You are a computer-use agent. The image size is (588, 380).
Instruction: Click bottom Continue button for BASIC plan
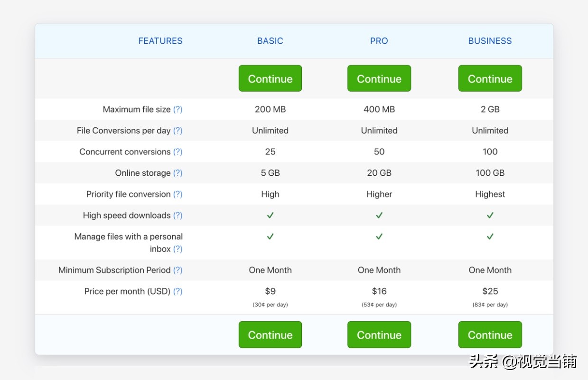pyautogui.click(x=270, y=335)
